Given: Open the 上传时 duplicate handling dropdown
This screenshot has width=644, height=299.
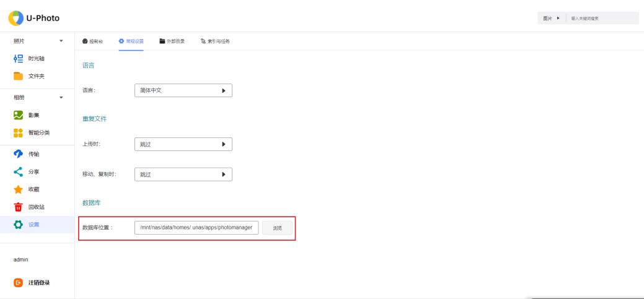Looking at the screenshot, I should (183, 144).
